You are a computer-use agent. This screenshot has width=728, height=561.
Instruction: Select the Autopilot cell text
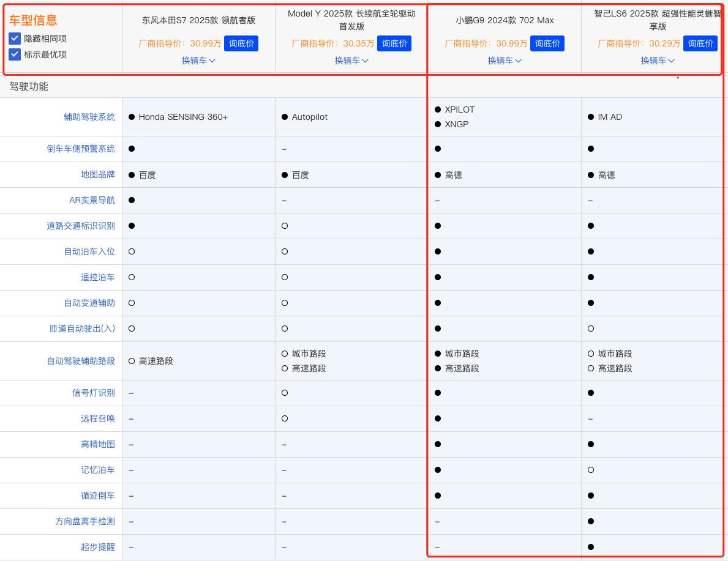[310, 117]
